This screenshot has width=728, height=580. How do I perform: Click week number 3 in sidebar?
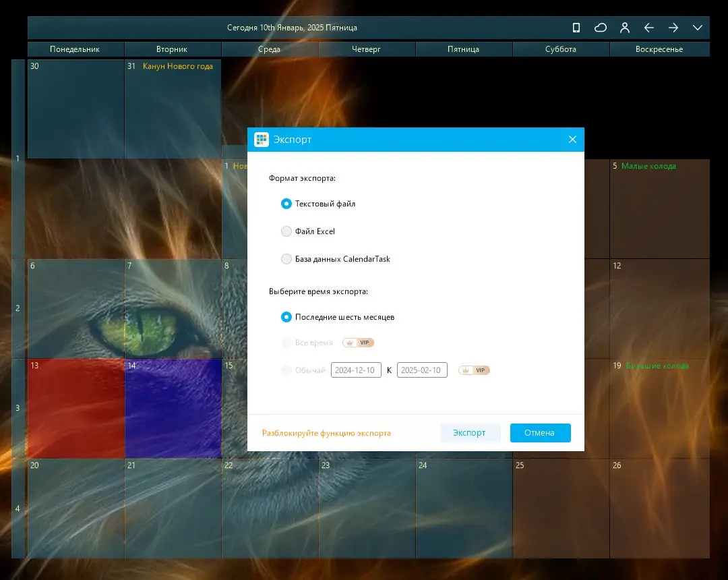coord(18,408)
